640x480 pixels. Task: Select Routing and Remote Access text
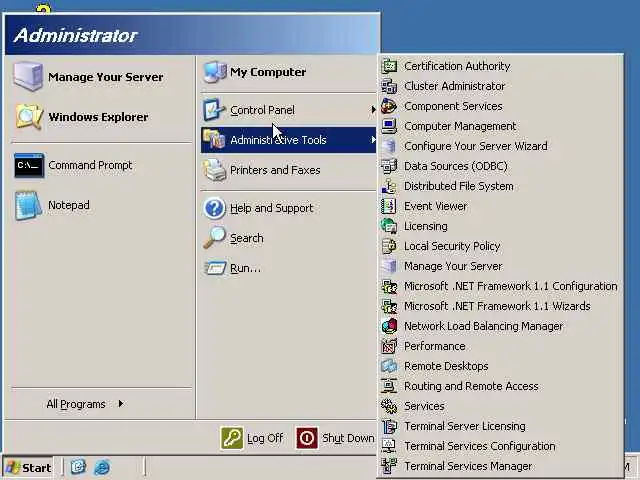pos(471,386)
